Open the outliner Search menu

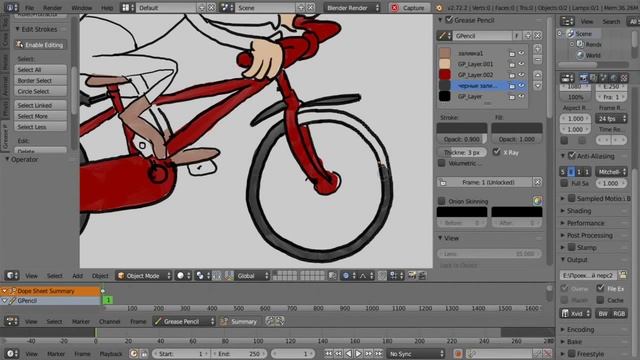[x=611, y=21]
